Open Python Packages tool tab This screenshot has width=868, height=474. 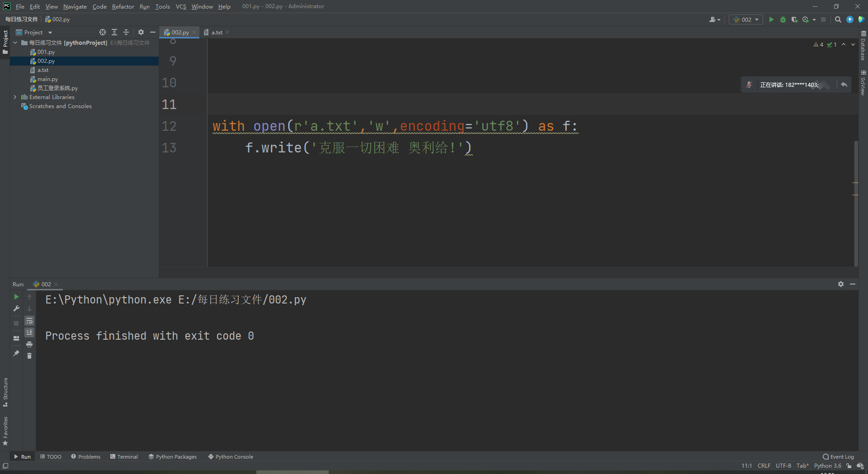pos(173,457)
